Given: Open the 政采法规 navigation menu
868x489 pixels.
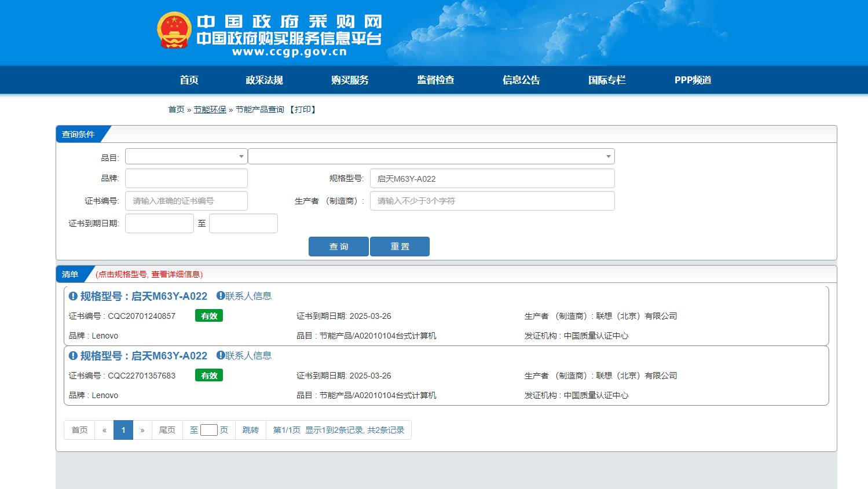Looking at the screenshot, I should tap(264, 80).
